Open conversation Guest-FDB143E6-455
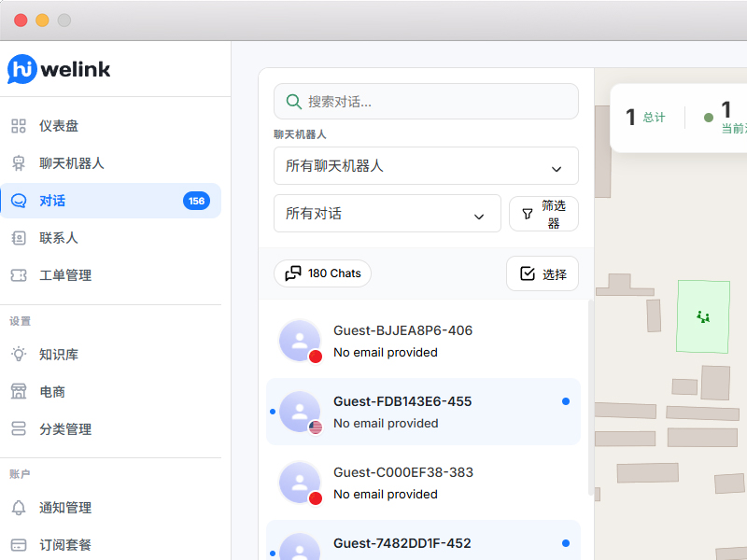 pos(423,412)
